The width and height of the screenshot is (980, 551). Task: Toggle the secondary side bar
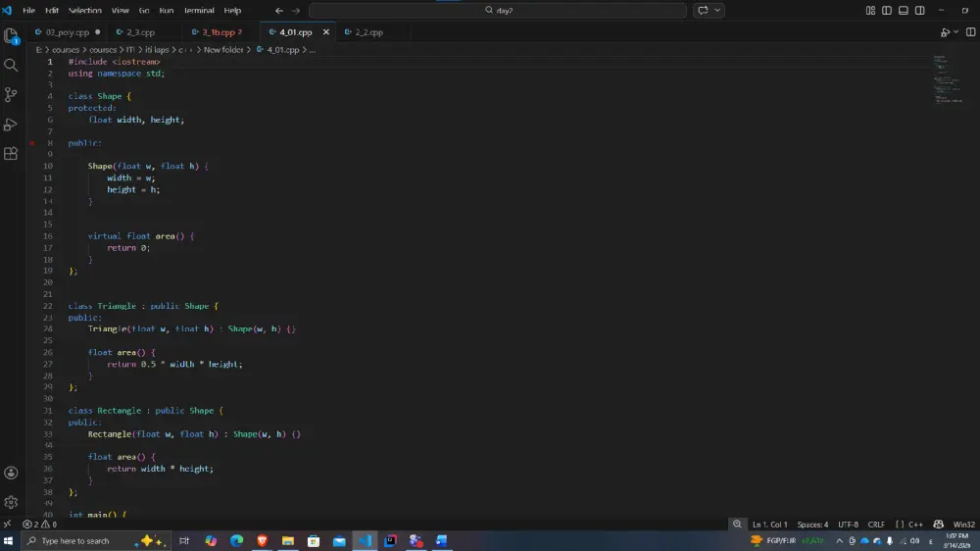click(920, 11)
